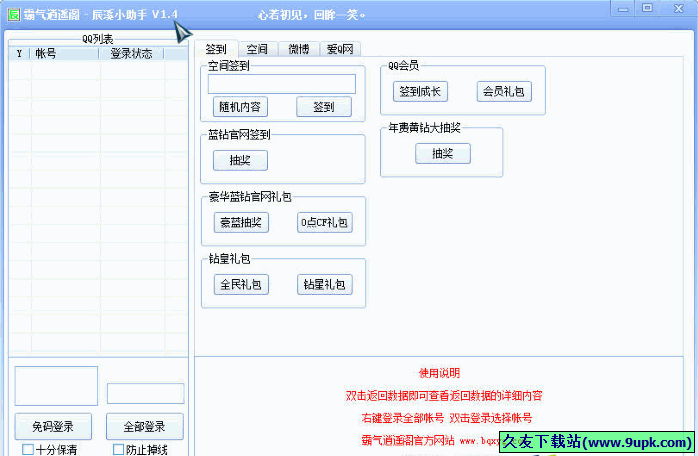Click the 使用说明 heading text
This screenshot has width=698, height=456.
click(x=439, y=373)
